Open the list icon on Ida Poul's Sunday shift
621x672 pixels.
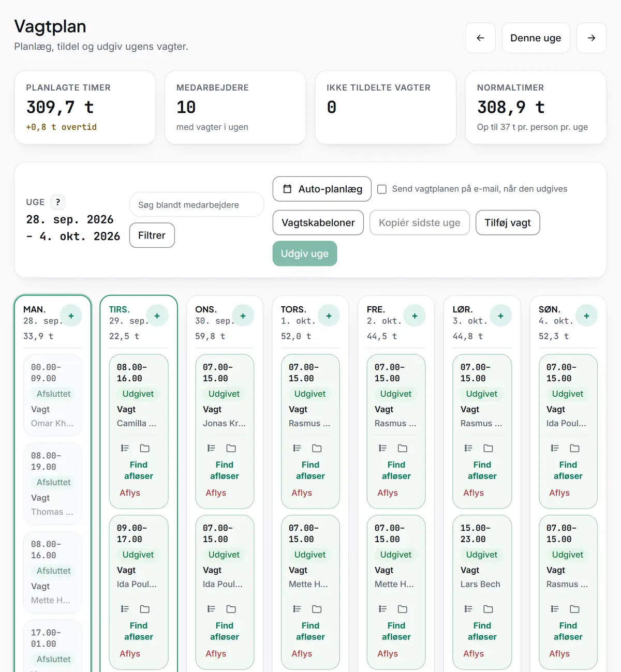click(554, 448)
